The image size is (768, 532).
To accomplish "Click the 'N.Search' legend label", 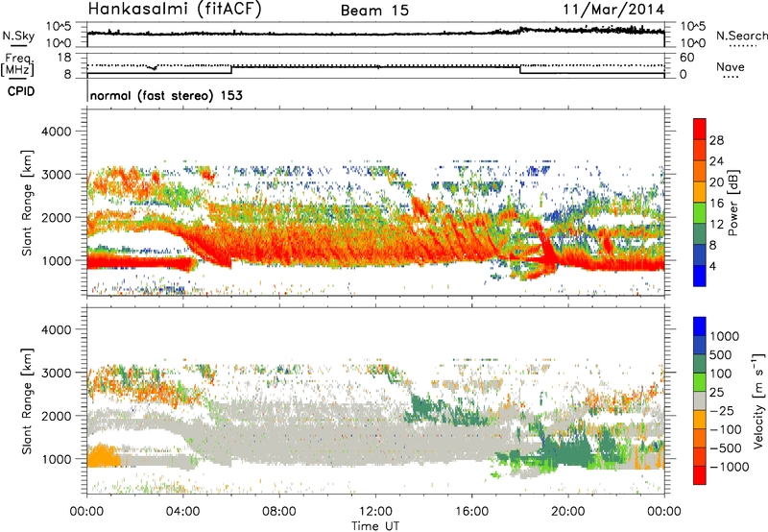I will (741, 36).
